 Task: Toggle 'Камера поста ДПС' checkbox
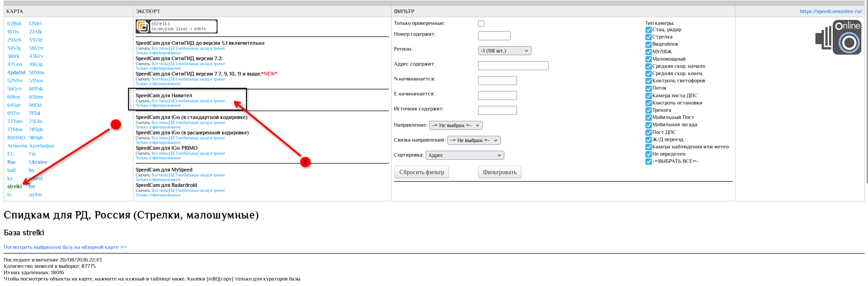click(x=649, y=96)
